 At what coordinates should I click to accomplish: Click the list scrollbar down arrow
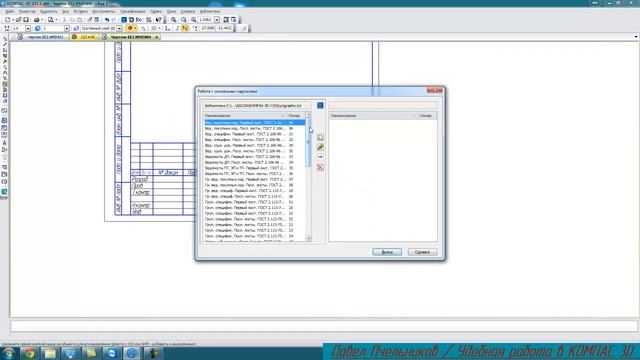[x=308, y=238]
